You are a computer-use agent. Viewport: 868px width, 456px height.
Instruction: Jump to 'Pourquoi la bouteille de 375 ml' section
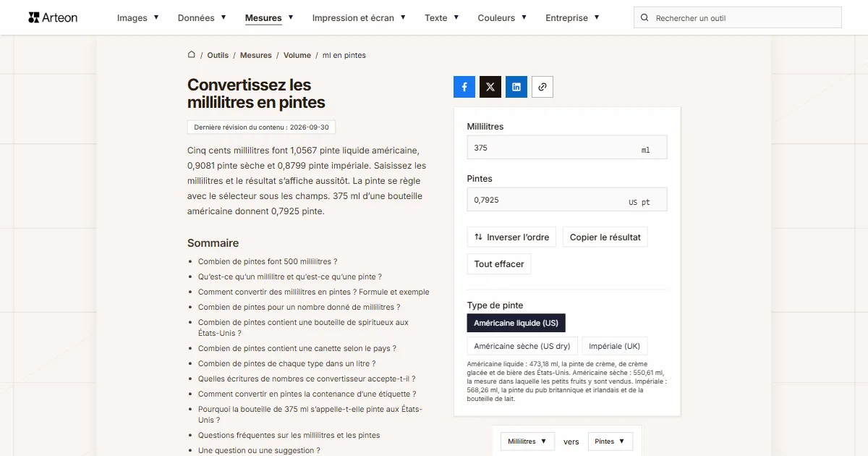coord(310,415)
